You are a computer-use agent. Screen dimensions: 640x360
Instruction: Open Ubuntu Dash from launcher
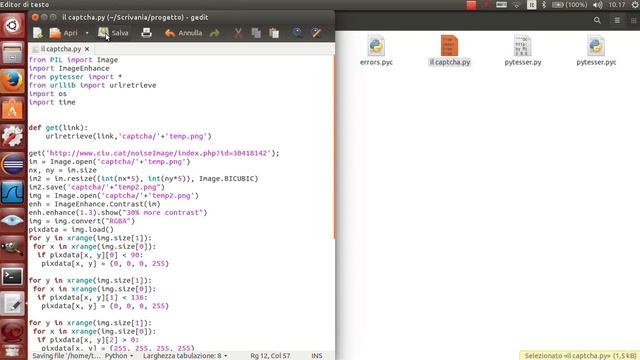pyautogui.click(x=12, y=25)
